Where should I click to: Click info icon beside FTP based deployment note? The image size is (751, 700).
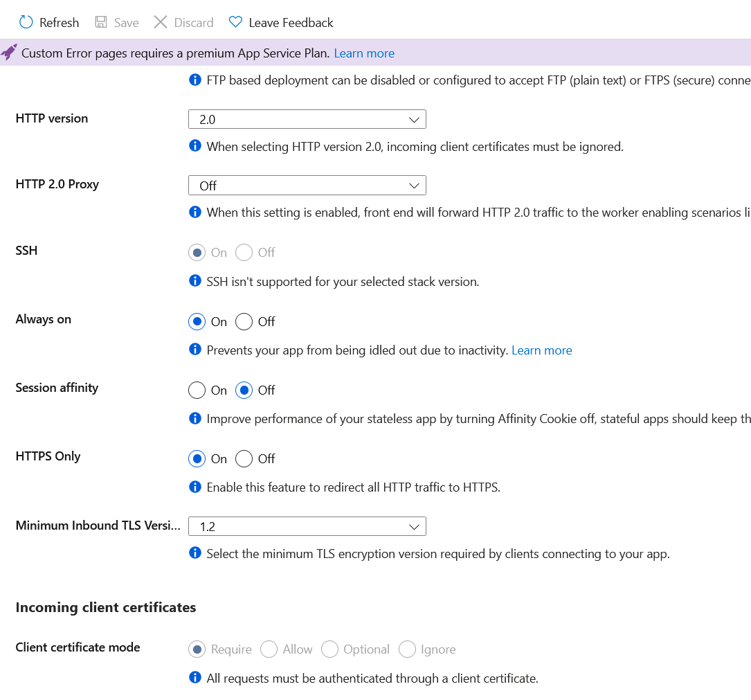click(195, 80)
